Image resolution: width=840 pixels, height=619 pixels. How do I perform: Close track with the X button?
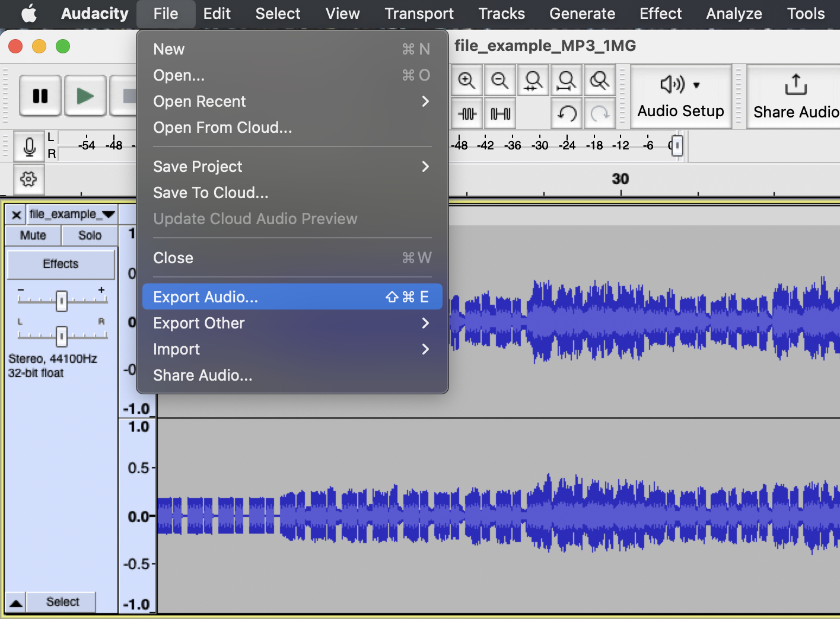click(17, 215)
